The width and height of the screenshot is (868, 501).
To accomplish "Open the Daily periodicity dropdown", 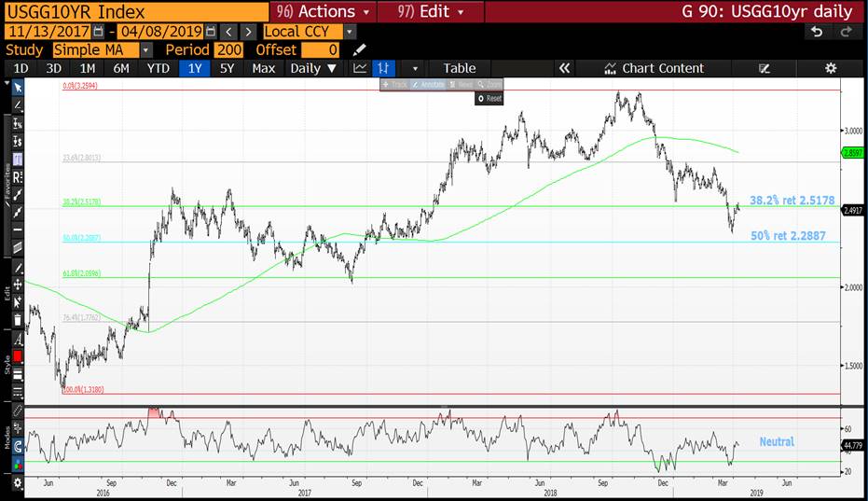I will point(312,68).
